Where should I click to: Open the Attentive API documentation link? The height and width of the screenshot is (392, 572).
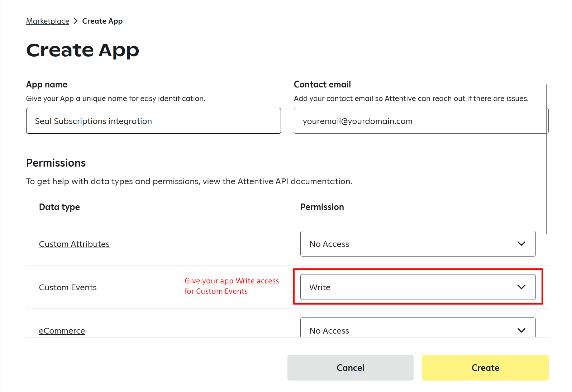tap(295, 181)
